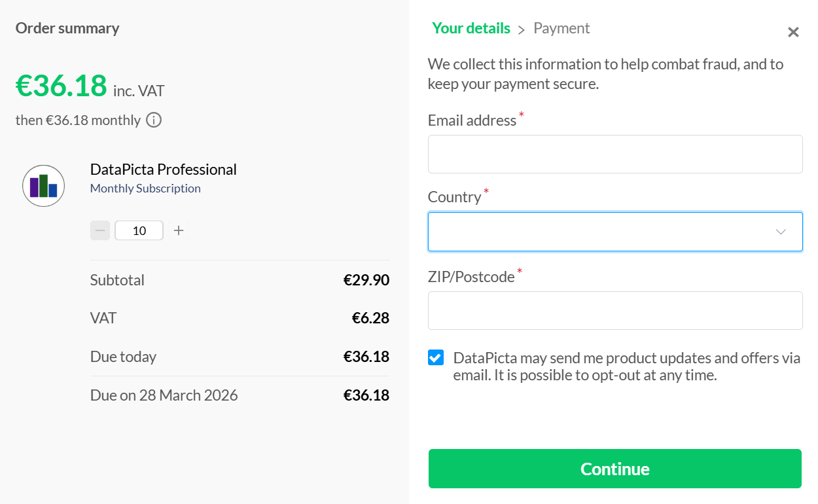Edit the quantity value box showing 10
The height and width of the screenshot is (504, 818).
click(139, 230)
